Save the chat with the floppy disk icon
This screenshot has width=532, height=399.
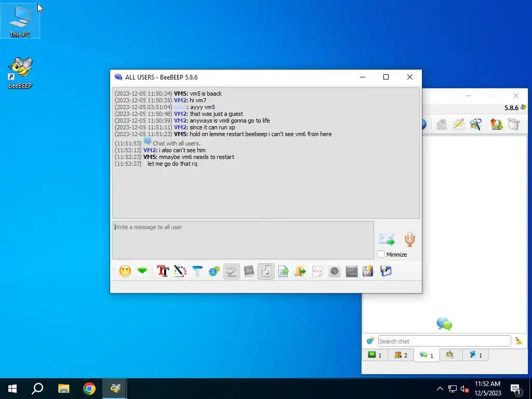coord(386,271)
